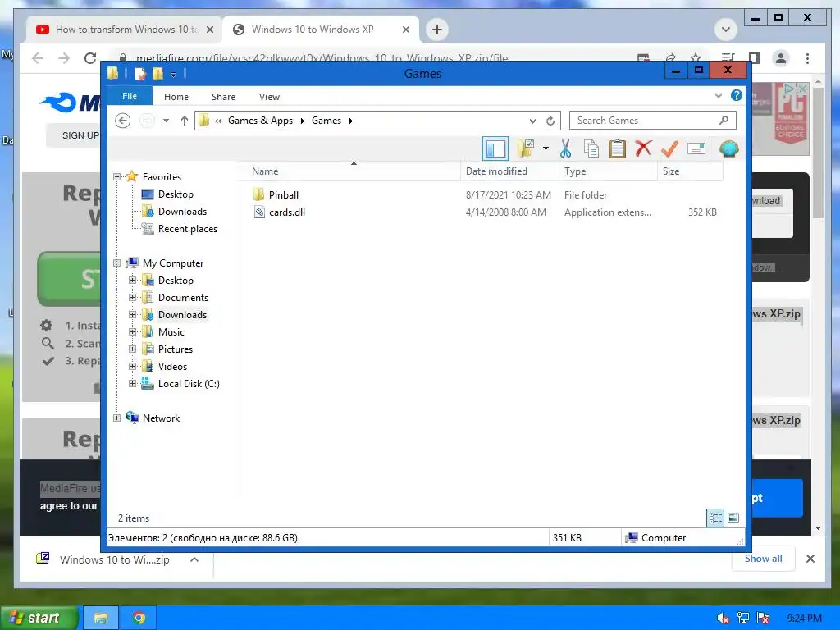Click the shell settings icon on the toolbar

coord(729,148)
